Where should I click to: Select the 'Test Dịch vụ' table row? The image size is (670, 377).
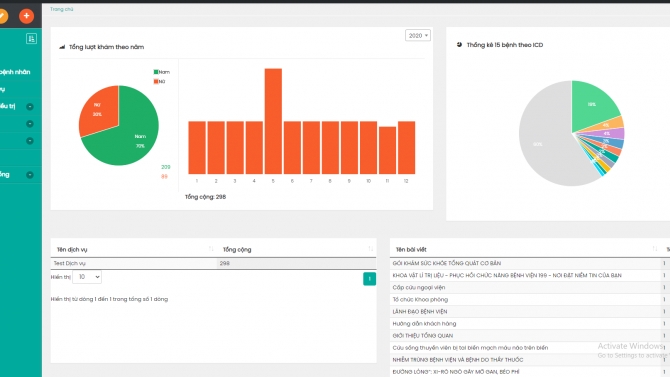214,263
